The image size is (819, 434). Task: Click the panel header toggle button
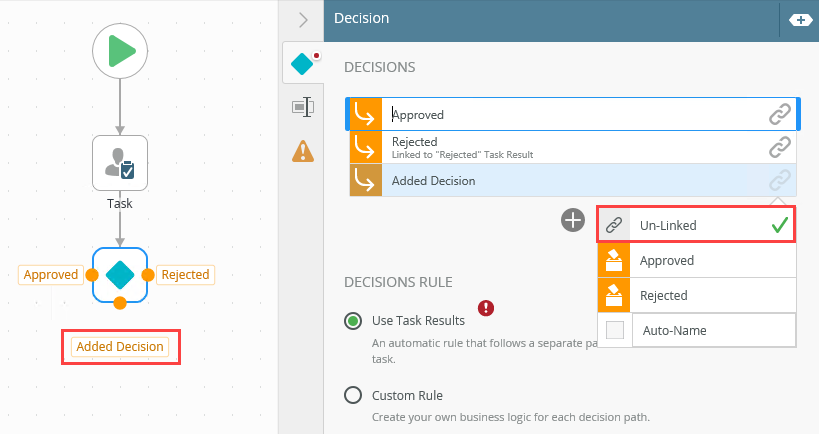point(800,20)
